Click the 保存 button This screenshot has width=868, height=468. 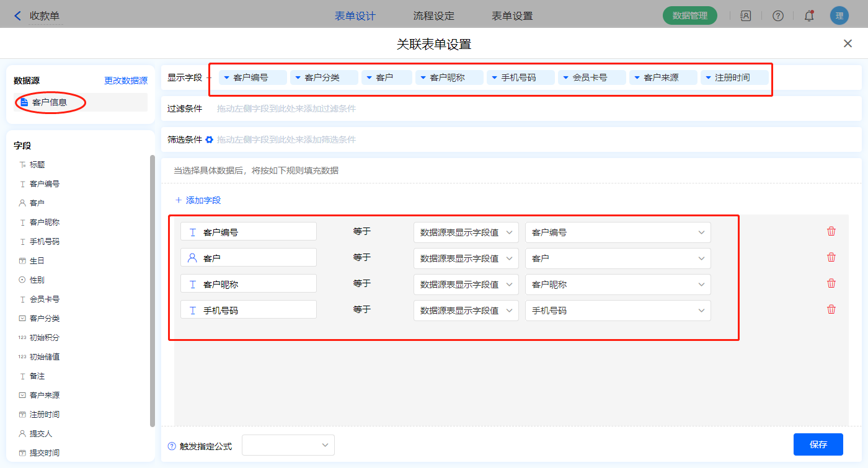click(818, 444)
